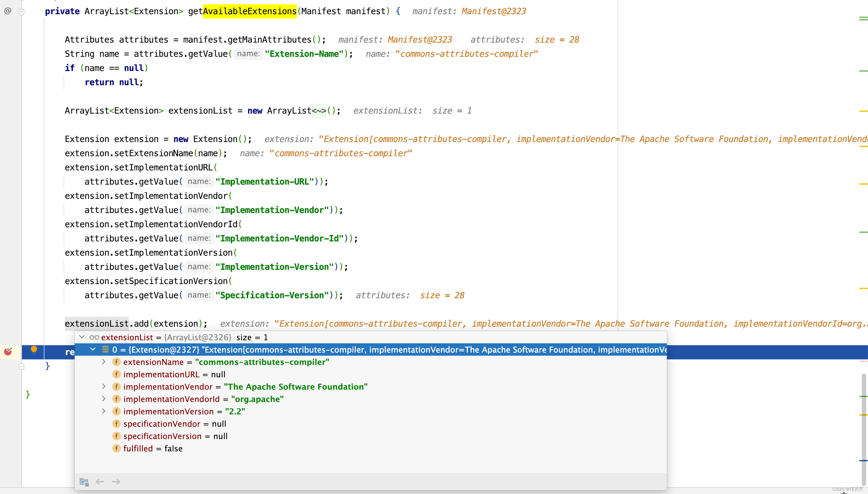This screenshot has width=868, height=494.
Task: Click the back arrow in popup toolbar
Action: tap(100, 481)
